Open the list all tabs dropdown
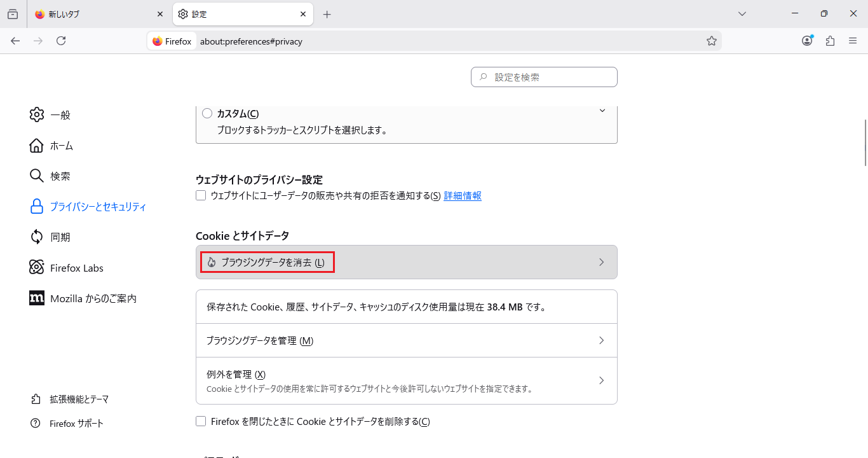 pyautogui.click(x=742, y=14)
